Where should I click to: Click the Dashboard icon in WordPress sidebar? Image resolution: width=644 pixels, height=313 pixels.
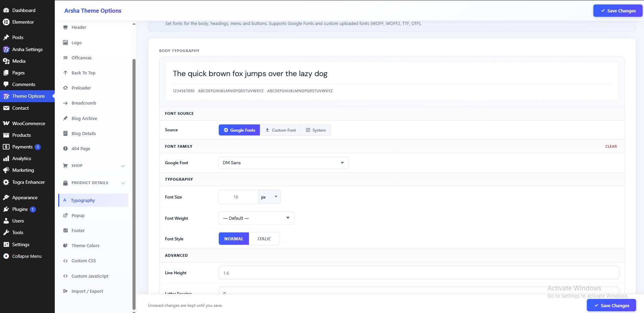tap(6, 10)
